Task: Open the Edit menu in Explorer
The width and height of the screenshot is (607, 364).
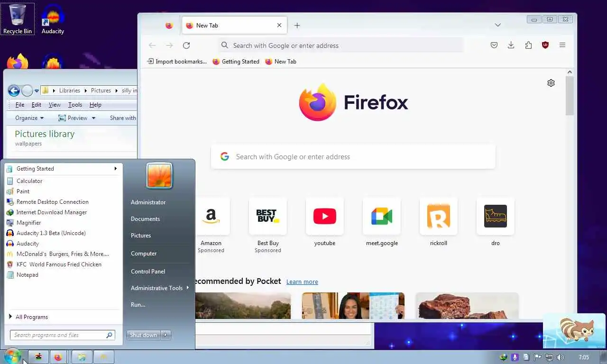Action: pos(37,105)
